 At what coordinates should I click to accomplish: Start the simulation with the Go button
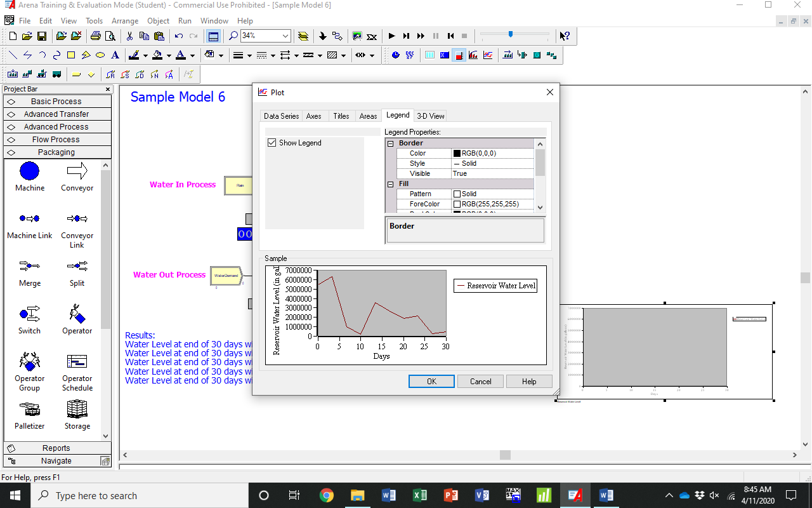click(391, 36)
